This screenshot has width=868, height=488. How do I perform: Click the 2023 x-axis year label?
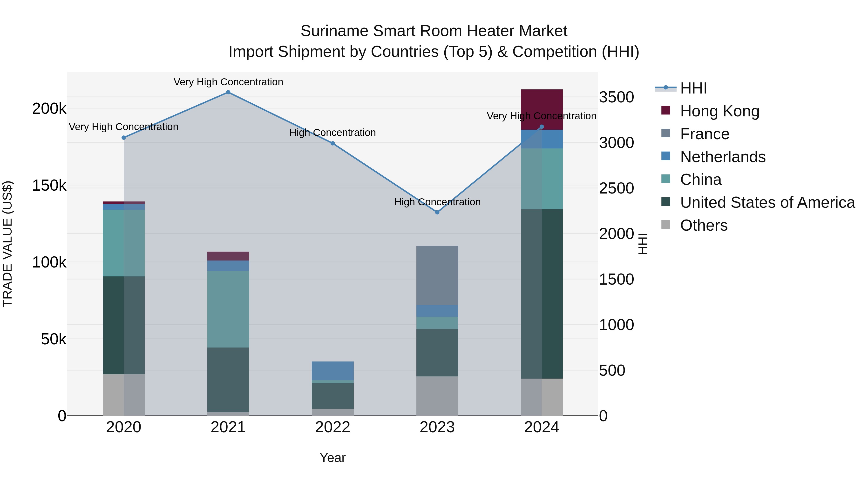[437, 427]
